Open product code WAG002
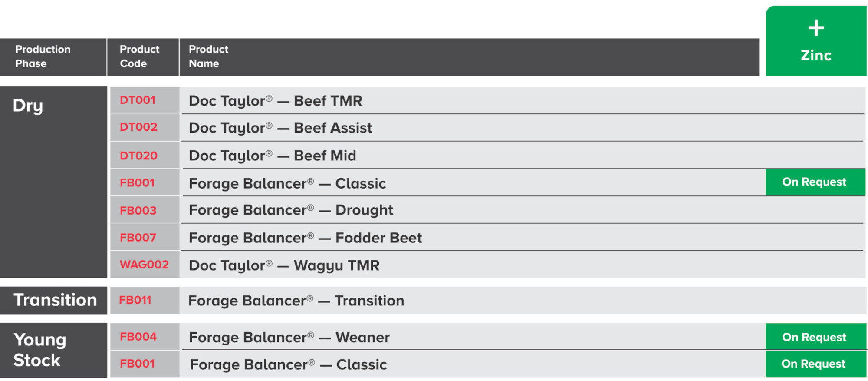 (x=144, y=265)
